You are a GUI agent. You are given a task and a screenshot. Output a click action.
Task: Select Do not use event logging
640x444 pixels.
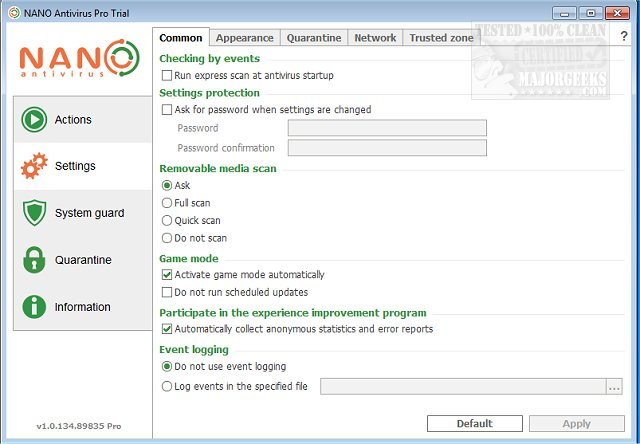click(167, 366)
